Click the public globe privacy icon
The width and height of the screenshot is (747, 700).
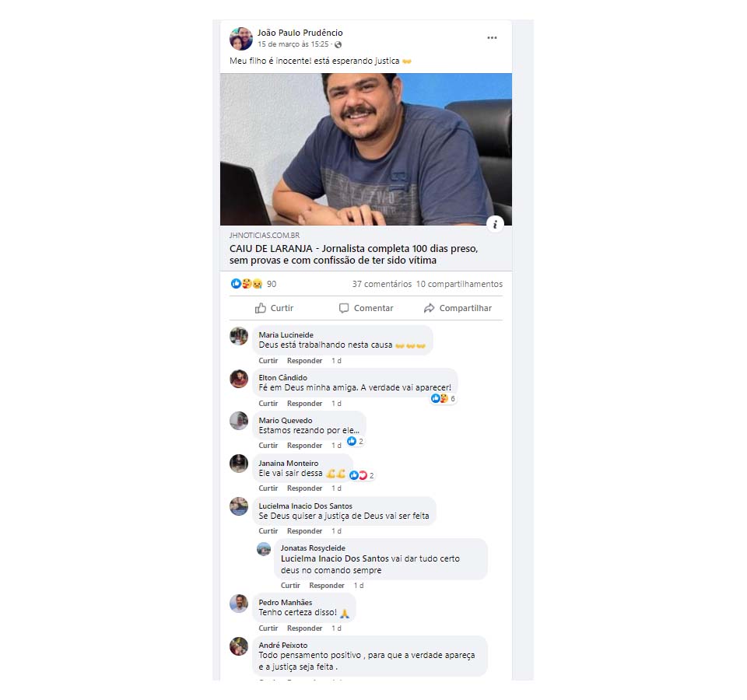[338, 45]
